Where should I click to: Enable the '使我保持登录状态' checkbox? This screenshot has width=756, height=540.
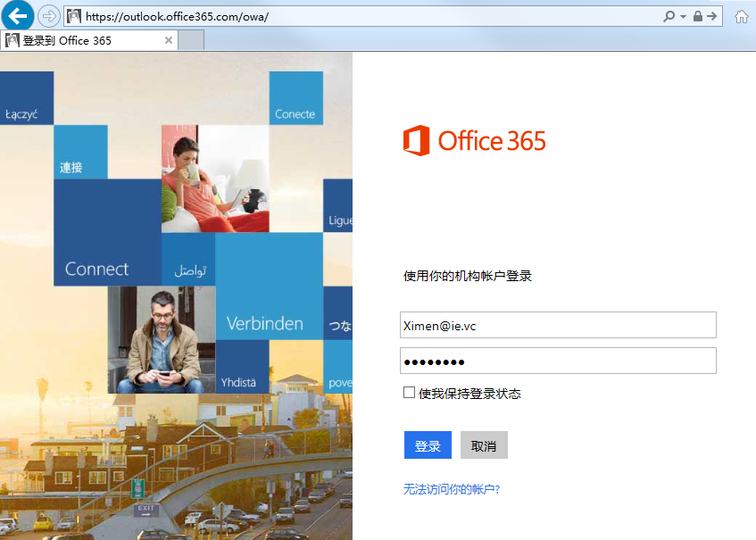410,393
